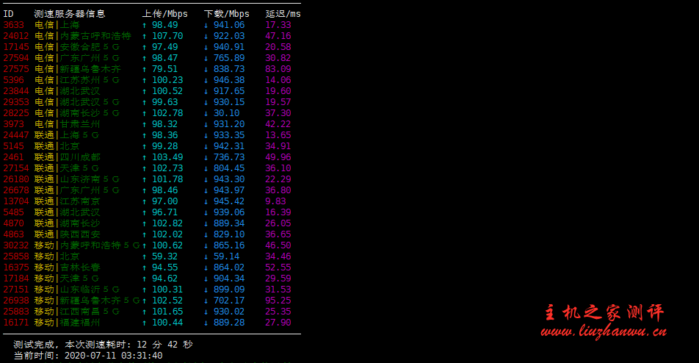Image resolution: width=699 pixels, height=363 pixels.
Task: Click server ID 26938
Action: pyautogui.click(x=16, y=301)
